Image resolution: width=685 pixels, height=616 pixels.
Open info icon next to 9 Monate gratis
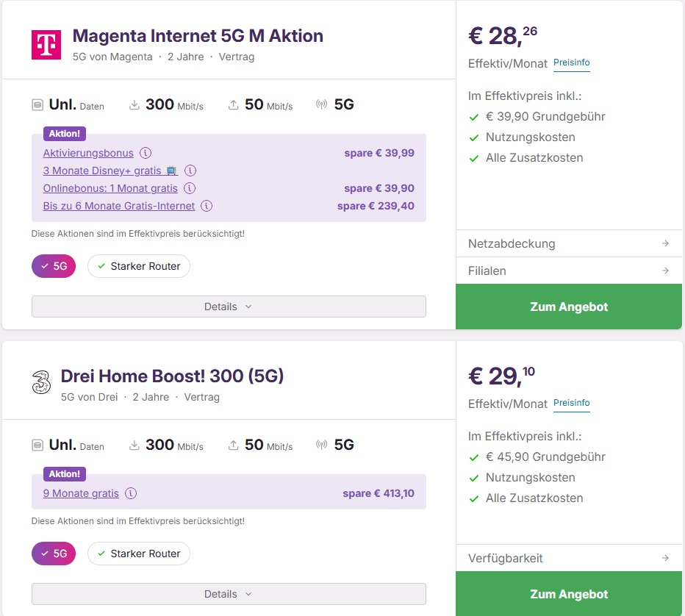coord(131,493)
